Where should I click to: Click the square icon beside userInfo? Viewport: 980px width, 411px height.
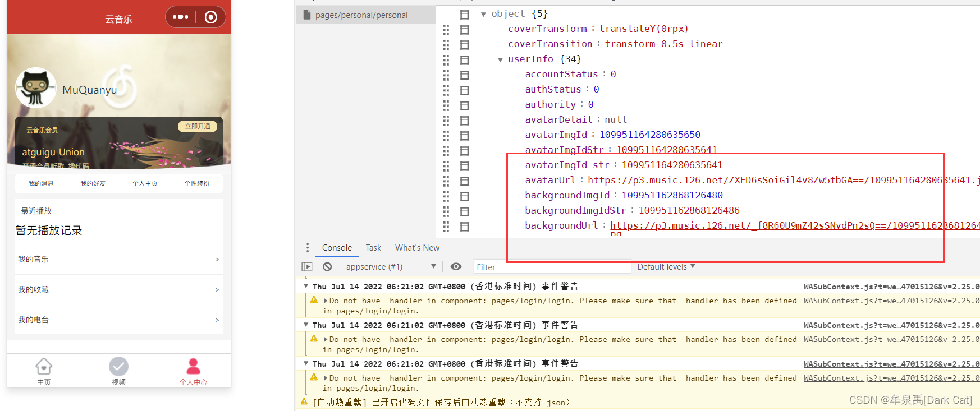coord(464,60)
